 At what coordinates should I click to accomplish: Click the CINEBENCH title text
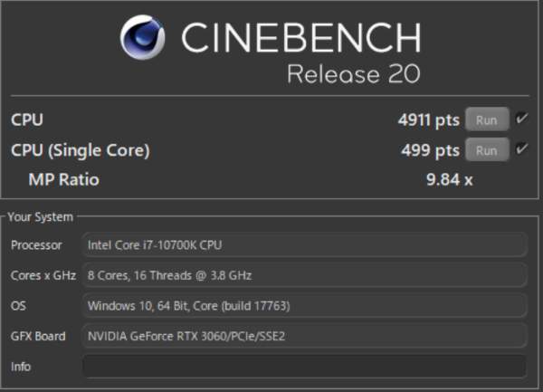click(x=301, y=37)
